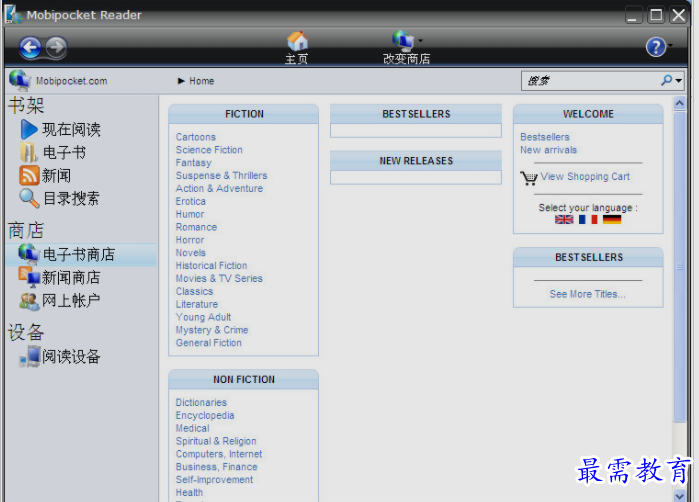Image resolution: width=699 pixels, height=502 pixels.
Task: Click the scrollbar up arrow
Action: [679, 103]
